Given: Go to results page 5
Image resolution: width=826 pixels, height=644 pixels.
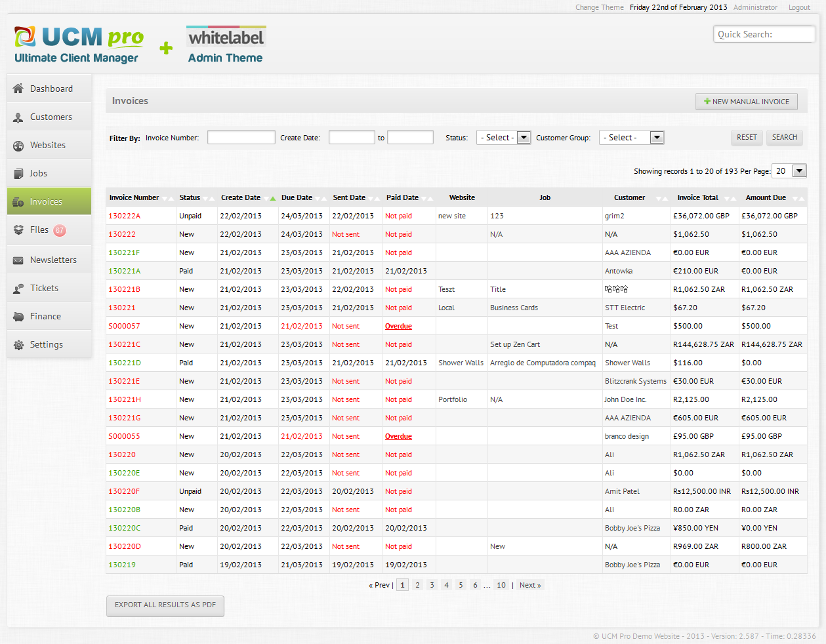Looking at the screenshot, I should [461, 585].
